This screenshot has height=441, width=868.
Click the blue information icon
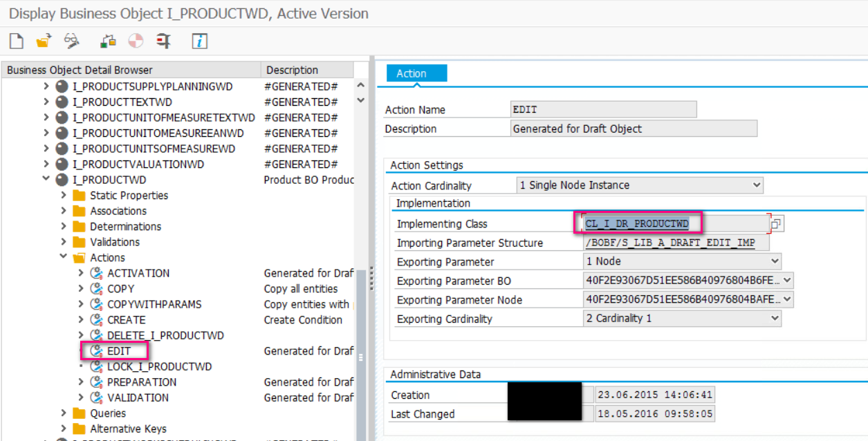pyautogui.click(x=200, y=41)
